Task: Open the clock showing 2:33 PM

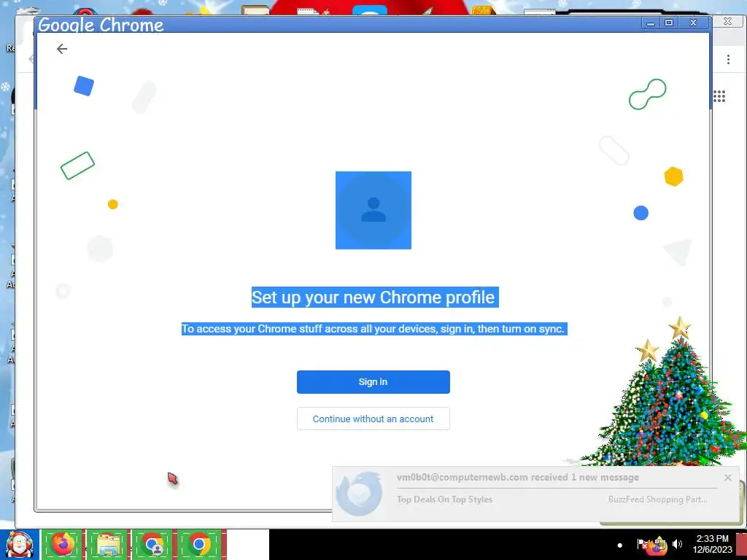Action: 712,544
